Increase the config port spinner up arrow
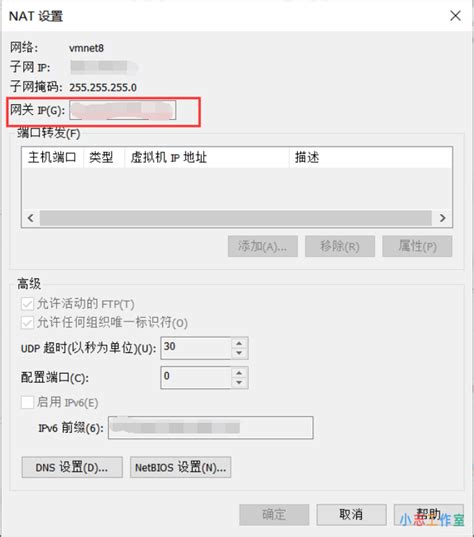Screen dimensions: 474x537 click(239, 373)
